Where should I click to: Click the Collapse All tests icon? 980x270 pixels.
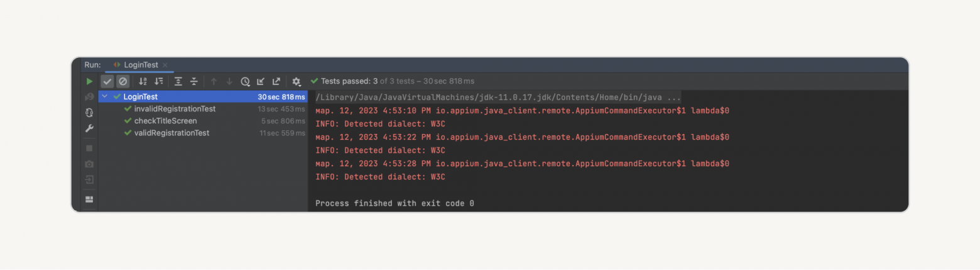[x=194, y=82]
